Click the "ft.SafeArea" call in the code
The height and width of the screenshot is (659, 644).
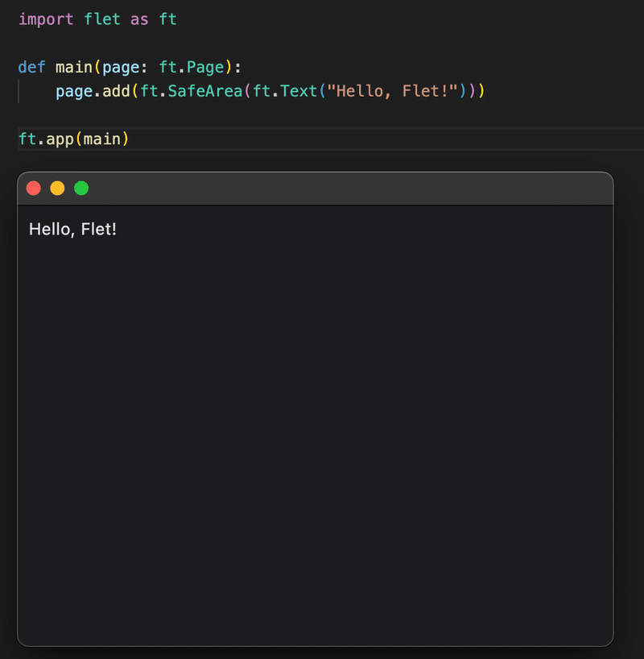pyautogui.click(x=191, y=91)
